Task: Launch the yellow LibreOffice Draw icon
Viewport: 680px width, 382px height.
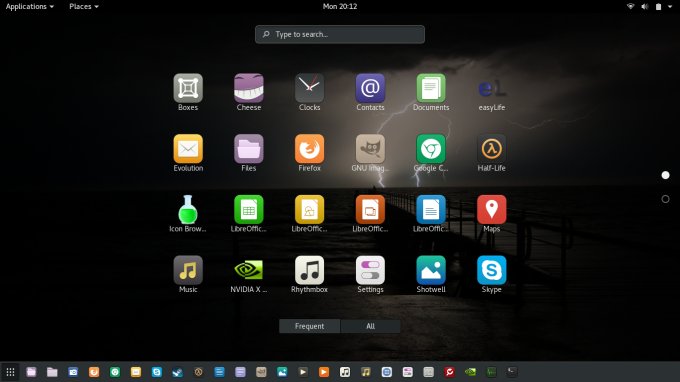Action: click(x=309, y=210)
